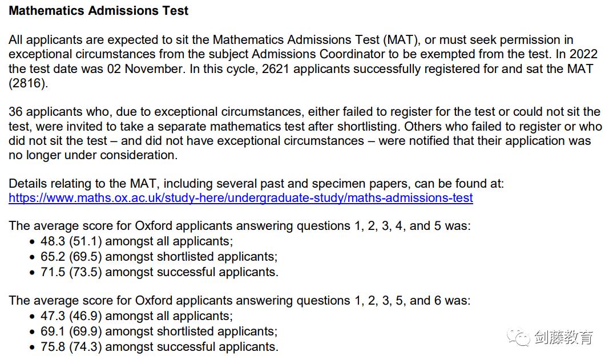Click the 剑藤教育 watermark text
The width and height of the screenshot is (613, 364).
(564, 337)
